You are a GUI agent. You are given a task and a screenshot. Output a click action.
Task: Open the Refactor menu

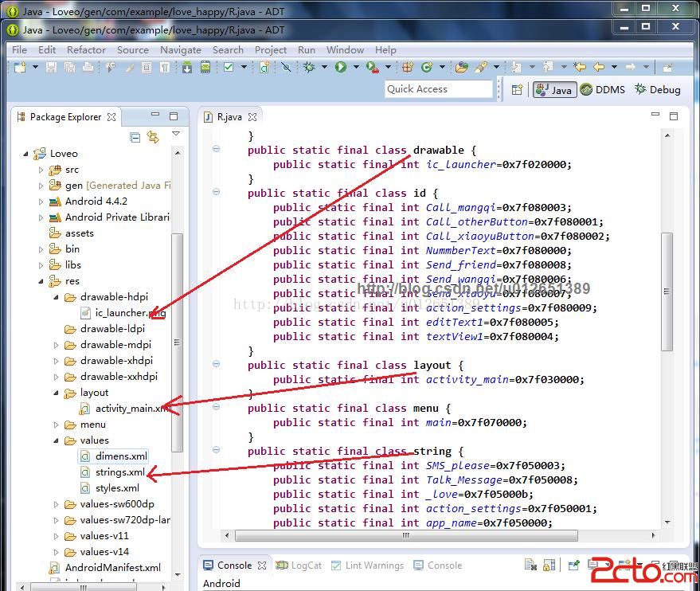86,49
